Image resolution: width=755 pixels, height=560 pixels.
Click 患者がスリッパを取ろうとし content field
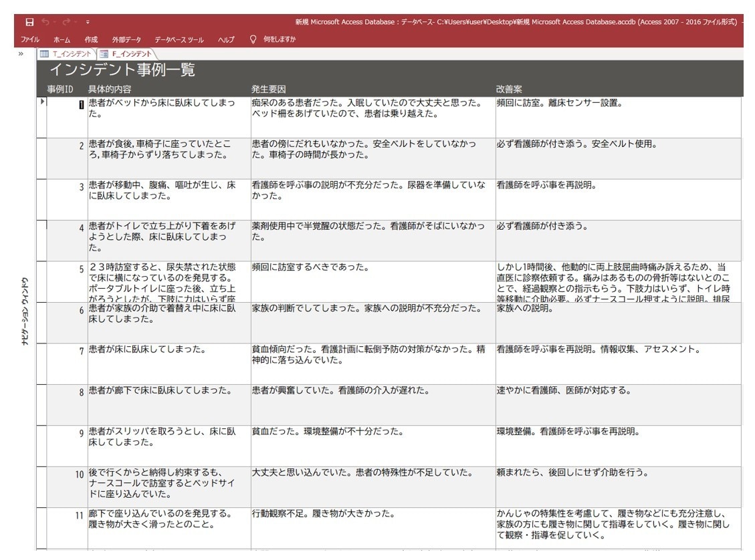click(x=169, y=446)
